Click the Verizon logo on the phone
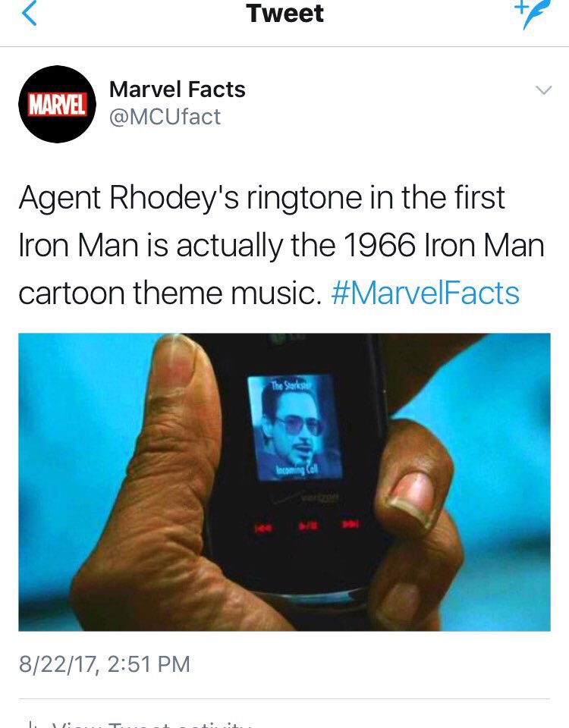Screen dimensions: 569x728 coord(320,498)
